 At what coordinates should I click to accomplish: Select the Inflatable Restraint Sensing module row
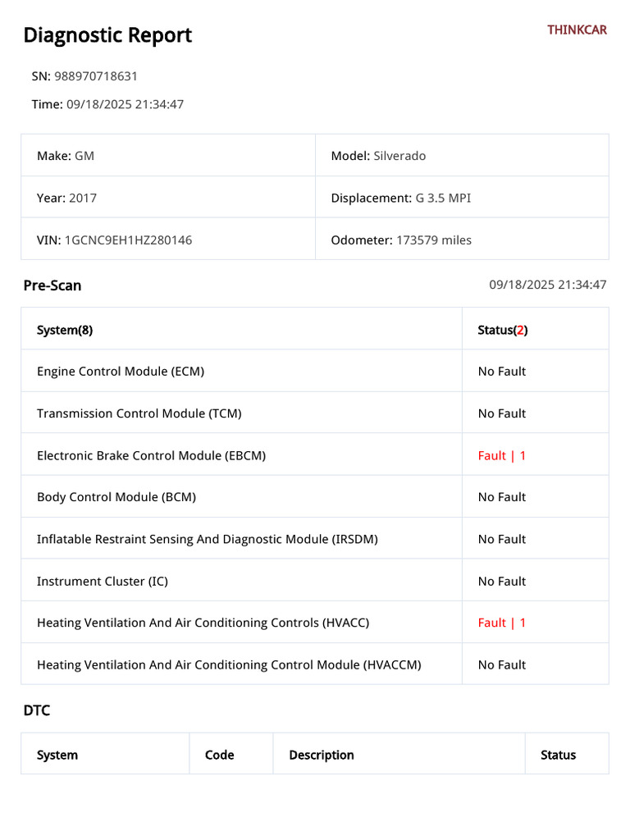315,538
